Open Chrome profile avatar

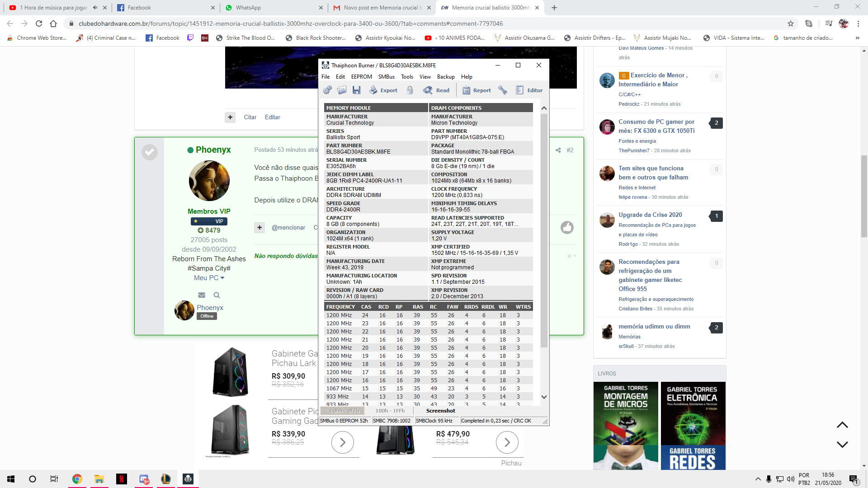844,23
